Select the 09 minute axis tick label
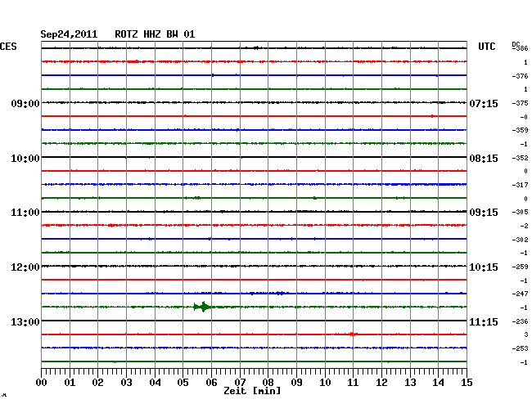 click(296, 383)
